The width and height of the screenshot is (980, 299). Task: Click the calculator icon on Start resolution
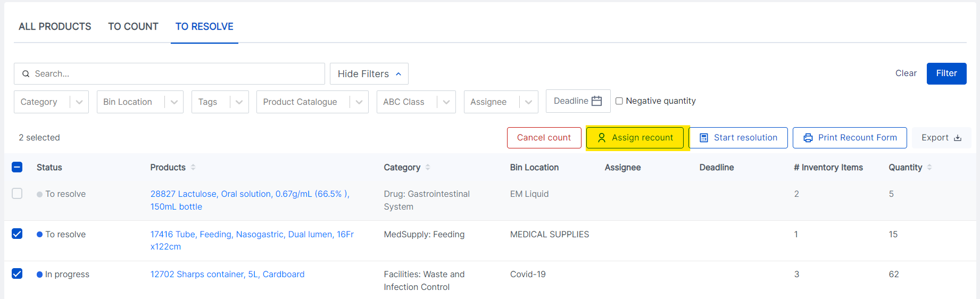704,138
